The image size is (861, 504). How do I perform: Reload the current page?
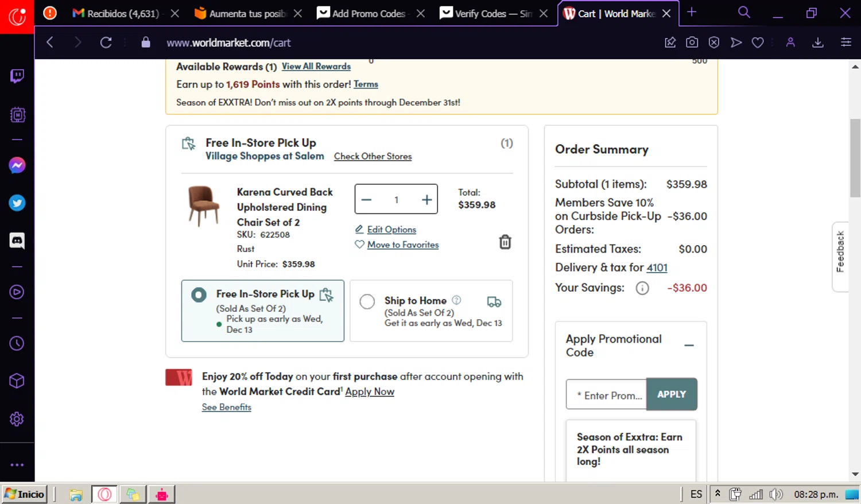point(106,42)
